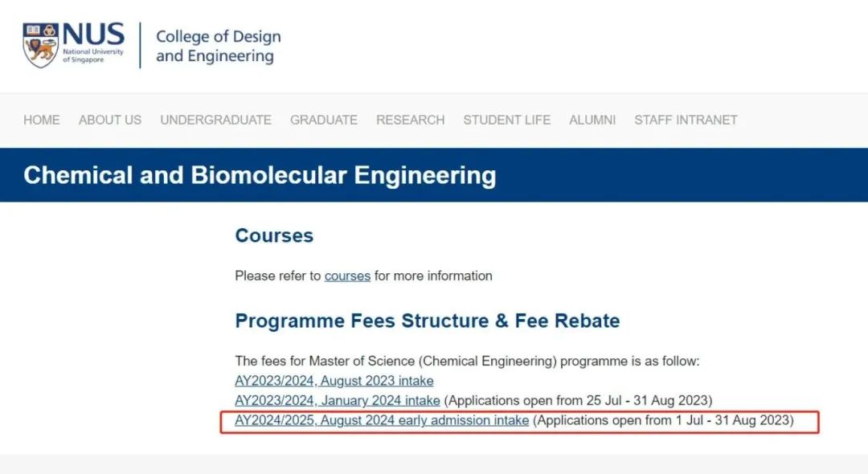Open the UNDERGRADUATE menu

pos(216,120)
